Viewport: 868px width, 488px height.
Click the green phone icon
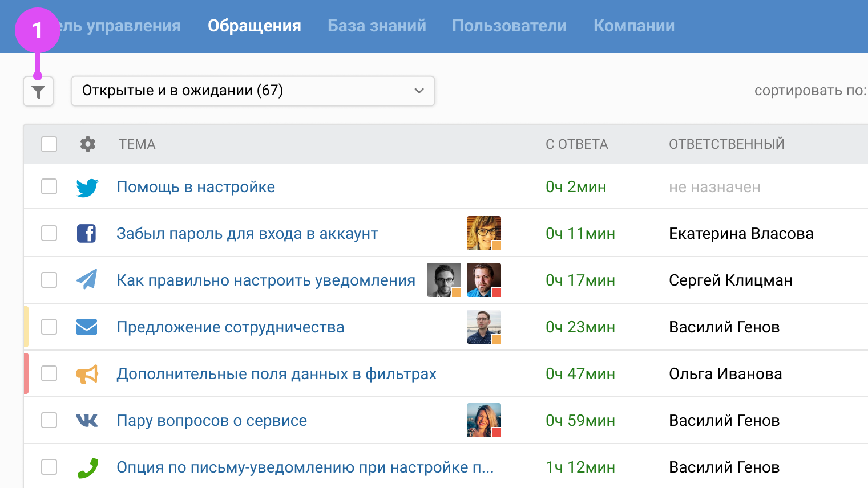pos(87,468)
